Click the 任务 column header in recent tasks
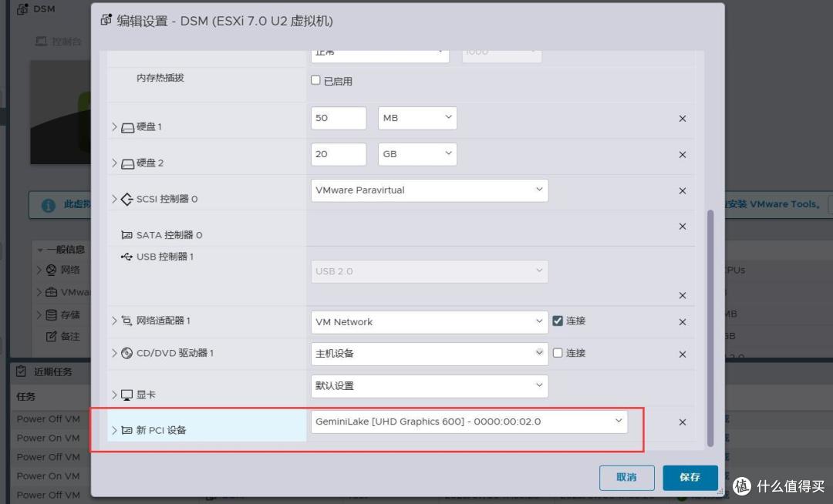This screenshot has width=833, height=504. tap(25, 397)
